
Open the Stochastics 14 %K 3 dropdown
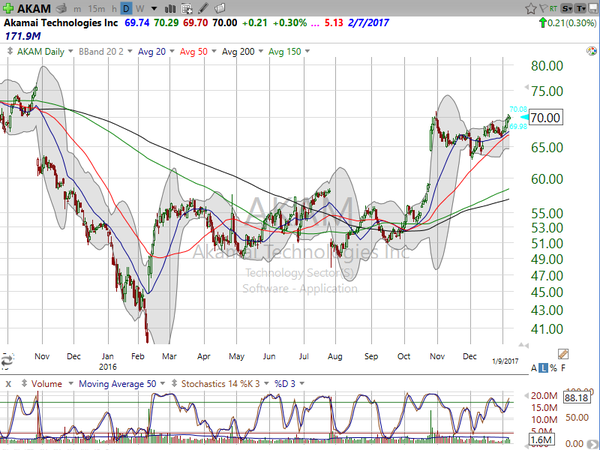[266, 383]
